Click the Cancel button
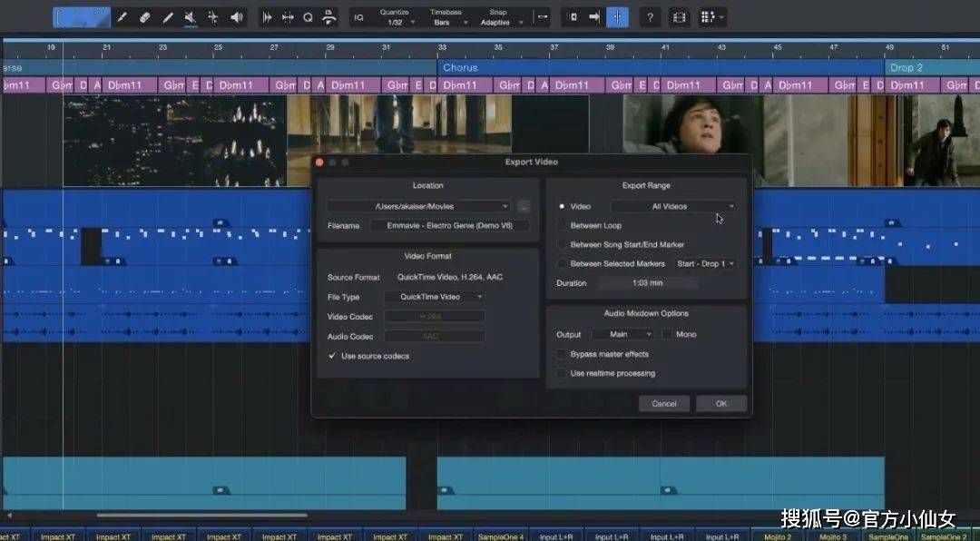980x541 pixels. click(663, 403)
